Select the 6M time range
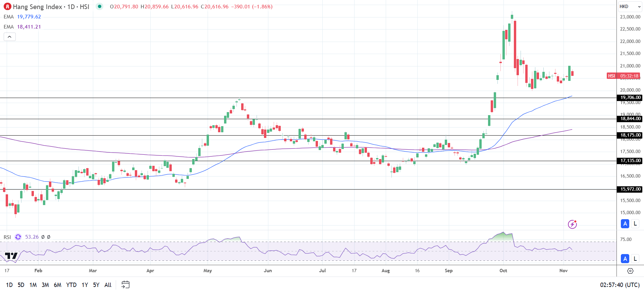Viewport: 644px width, 292px height. (58, 285)
